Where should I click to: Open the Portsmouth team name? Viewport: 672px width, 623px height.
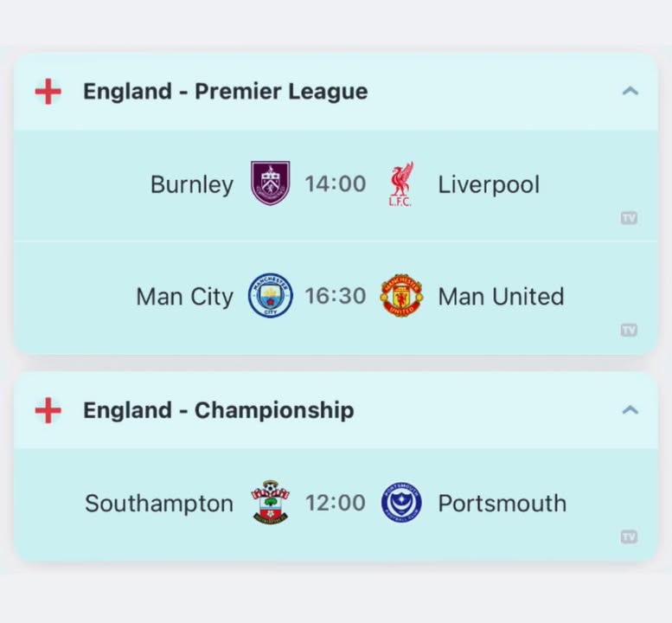(502, 503)
